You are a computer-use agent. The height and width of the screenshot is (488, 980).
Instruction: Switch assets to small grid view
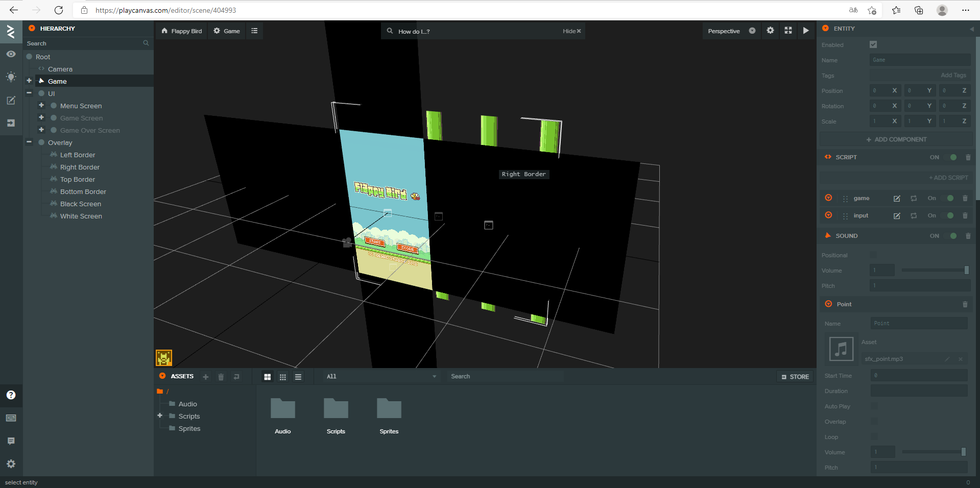(283, 377)
